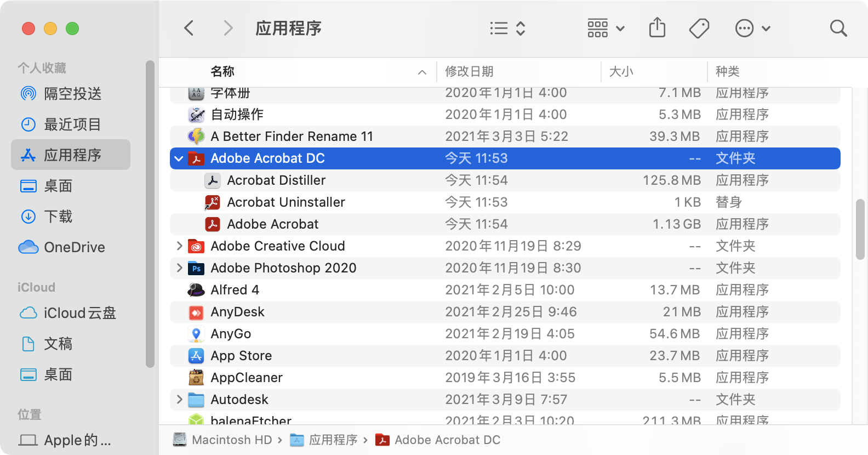Open 文稿 in the sidebar
868x455 pixels.
click(x=71, y=344)
